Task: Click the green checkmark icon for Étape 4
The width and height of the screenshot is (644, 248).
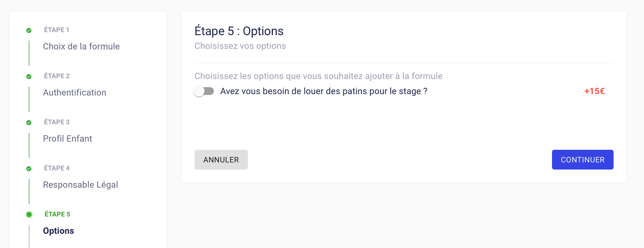Action: [x=29, y=169]
